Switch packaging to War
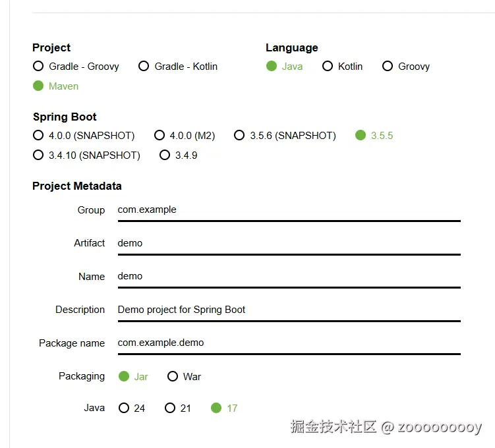This screenshot has width=495, height=448. (x=173, y=377)
